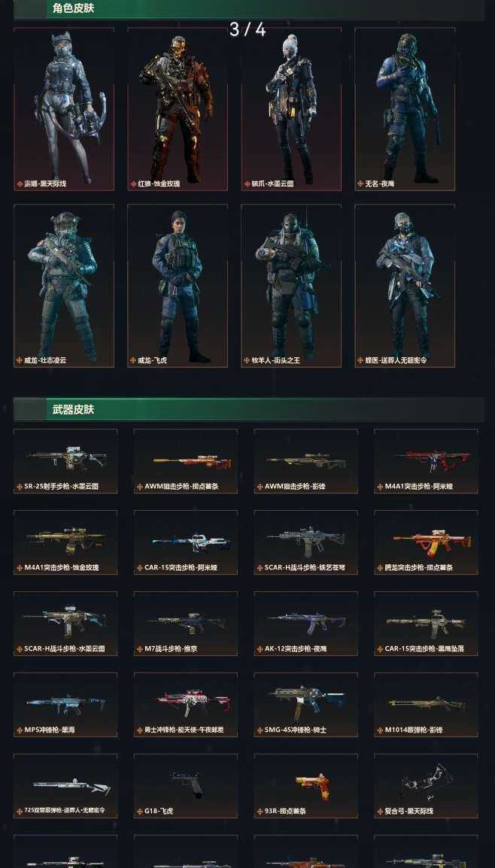Click the 93R-捞点薯条 pistol skin

(305, 786)
